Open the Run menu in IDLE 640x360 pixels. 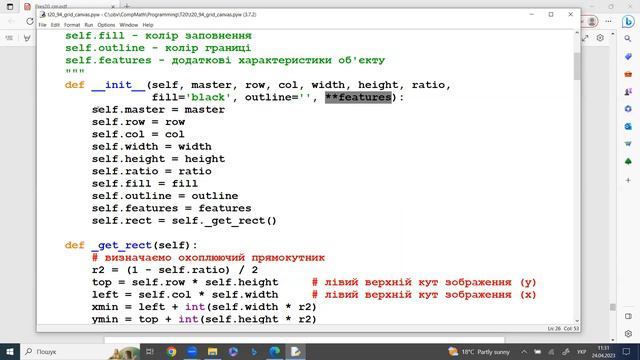pos(89,25)
